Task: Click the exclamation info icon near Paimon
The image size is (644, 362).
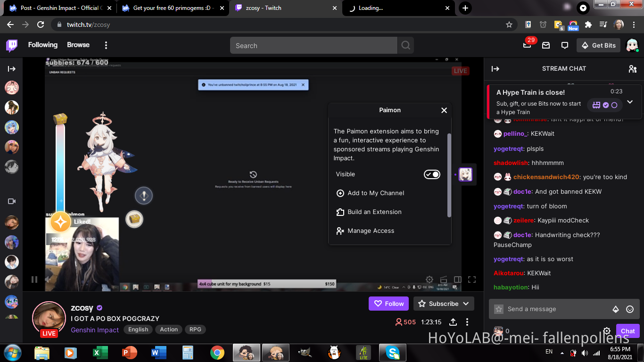Action: [144, 195]
